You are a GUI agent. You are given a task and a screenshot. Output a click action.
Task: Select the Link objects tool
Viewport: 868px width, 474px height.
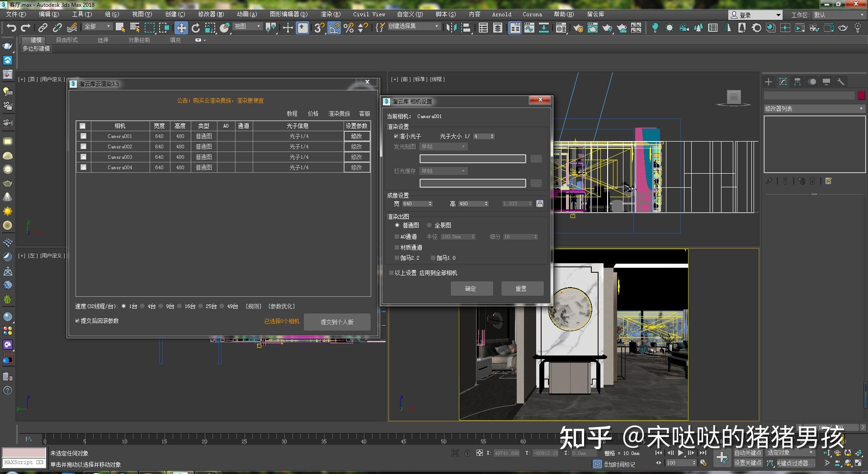click(x=42, y=28)
